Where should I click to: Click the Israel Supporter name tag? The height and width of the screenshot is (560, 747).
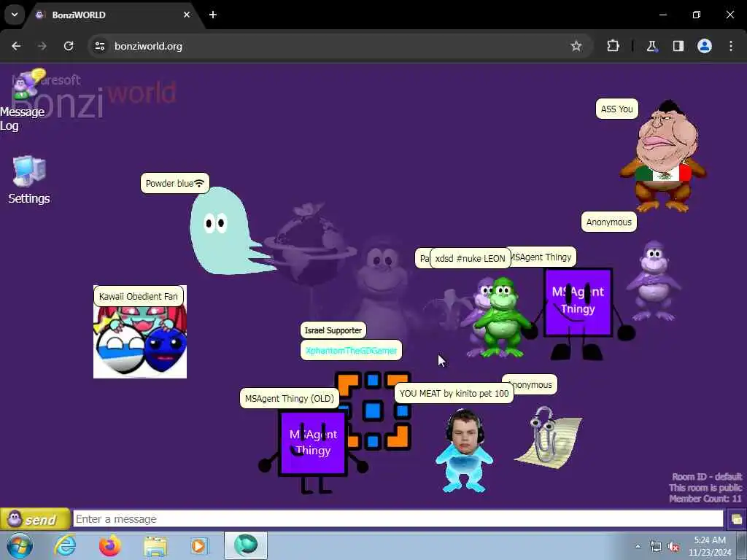(333, 330)
